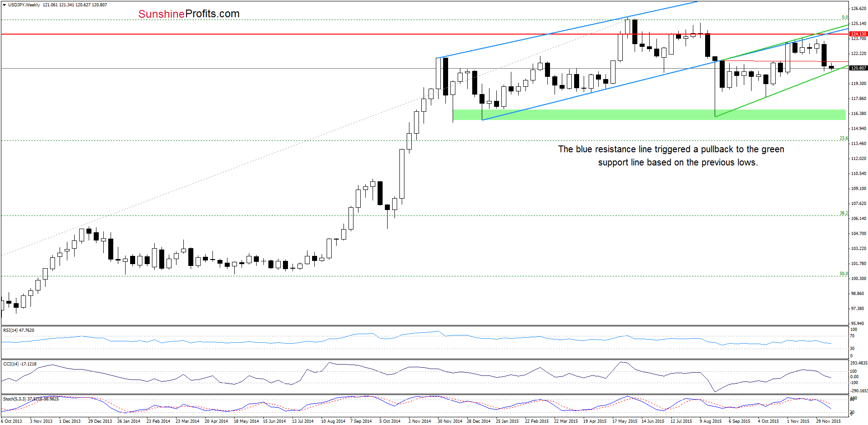
Task: Click the Stoch(5,3,3) indicator label
Action: click(x=31, y=399)
